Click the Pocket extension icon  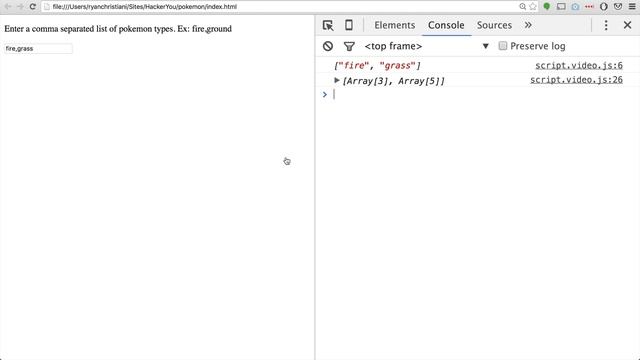[x=618, y=7]
